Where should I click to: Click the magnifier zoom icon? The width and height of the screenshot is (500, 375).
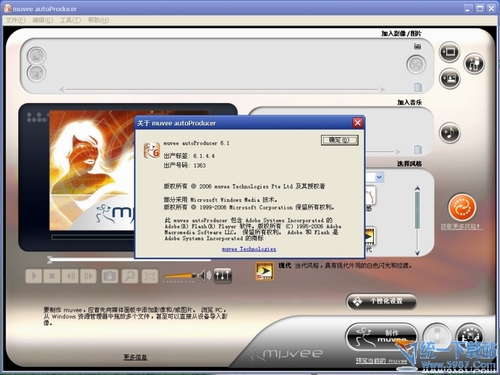pyautogui.click(x=130, y=276)
